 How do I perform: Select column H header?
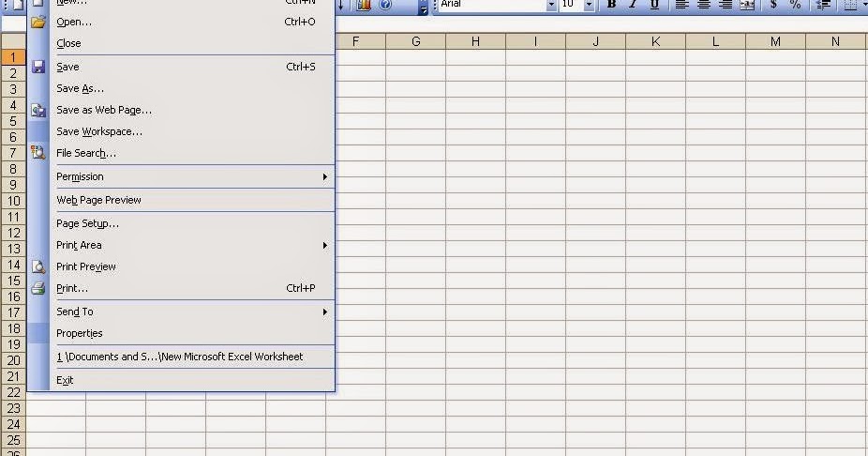click(475, 41)
